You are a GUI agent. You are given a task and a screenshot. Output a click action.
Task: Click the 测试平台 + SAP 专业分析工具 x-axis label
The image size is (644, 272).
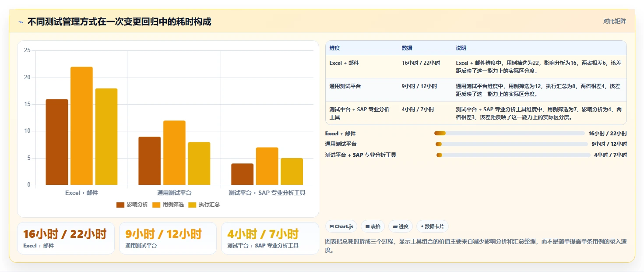point(267,193)
